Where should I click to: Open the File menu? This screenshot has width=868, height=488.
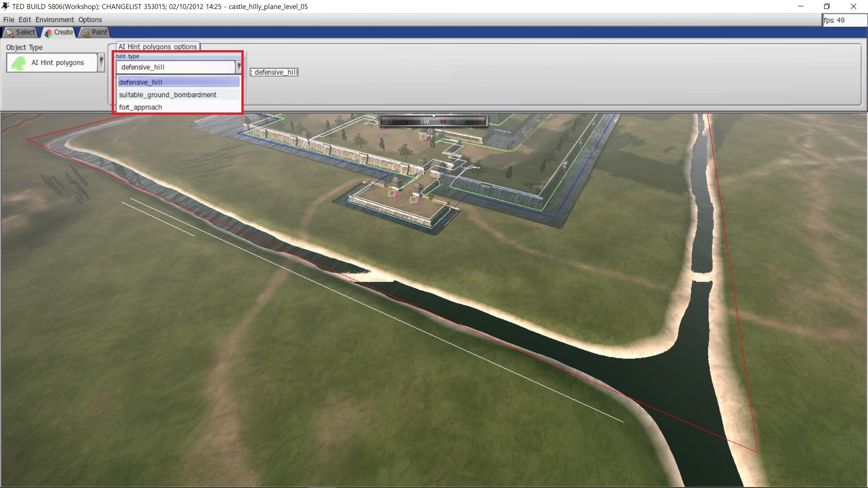(x=9, y=19)
